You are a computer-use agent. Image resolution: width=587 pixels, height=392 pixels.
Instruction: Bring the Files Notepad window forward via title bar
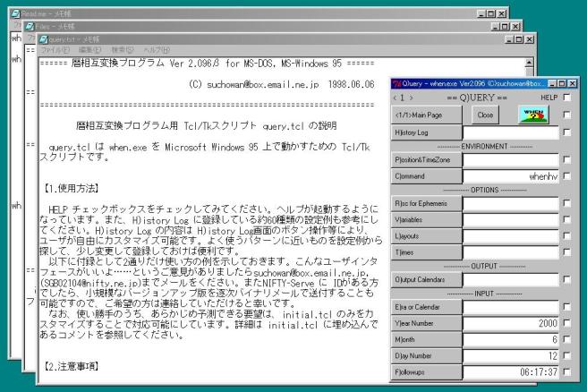(x=273, y=27)
